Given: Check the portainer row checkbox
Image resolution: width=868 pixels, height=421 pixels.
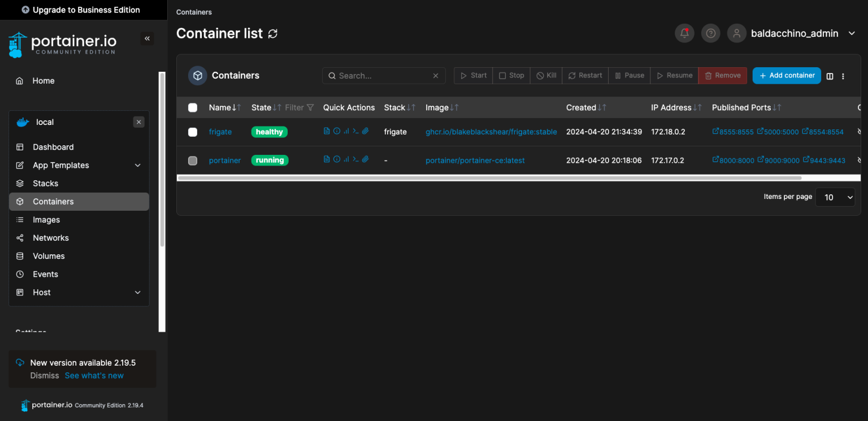Looking at the screenshot, I should point(193,160).
